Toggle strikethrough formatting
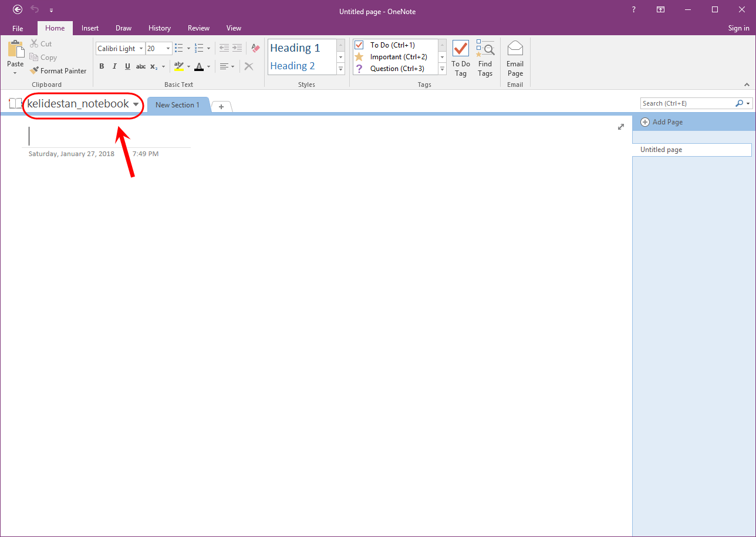This screenshot has height=537, width=756. (x=141, y=66)
